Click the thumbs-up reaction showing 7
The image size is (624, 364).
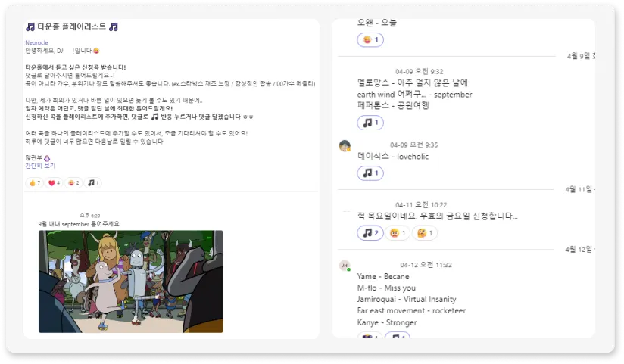pyautogui.click(x=34, y=183)
